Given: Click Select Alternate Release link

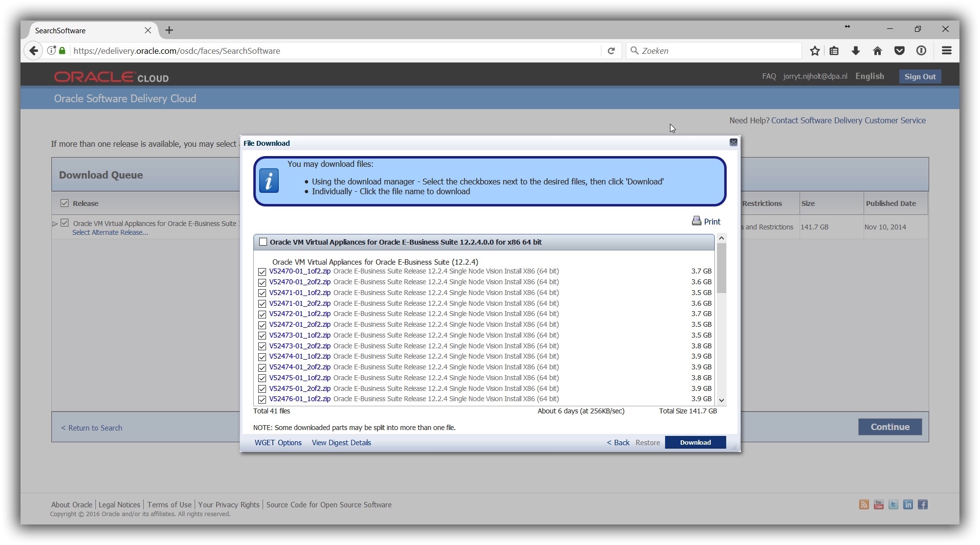Looking at the screenshot, I should 110,232.
